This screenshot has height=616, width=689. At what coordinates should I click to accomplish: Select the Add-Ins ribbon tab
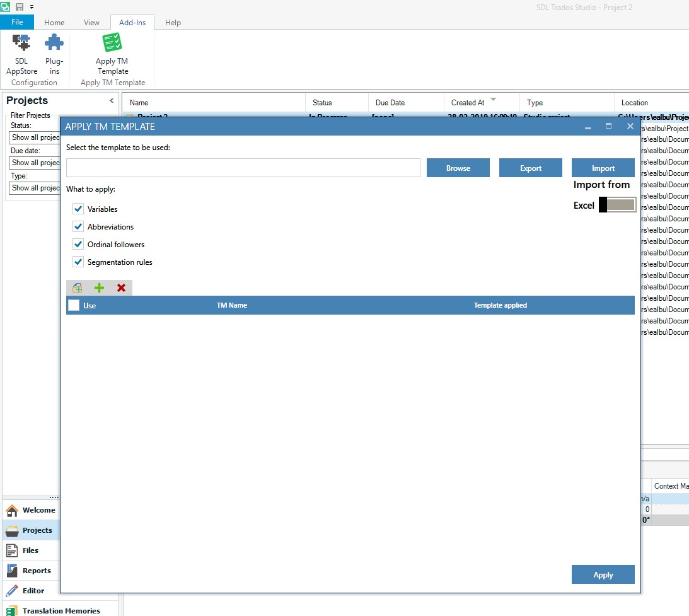[132, 23]
